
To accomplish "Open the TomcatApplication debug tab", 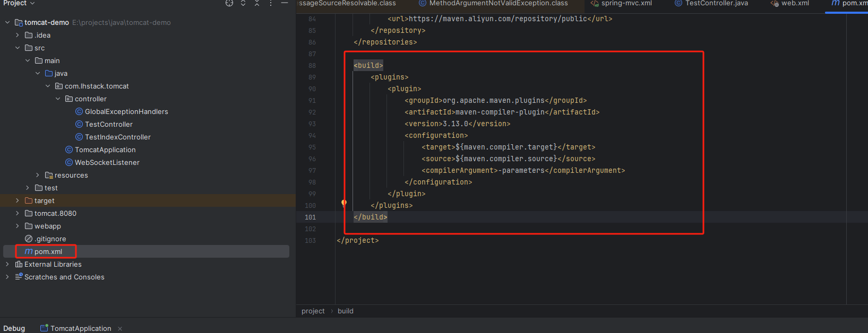I will click(x=80, y=328).
